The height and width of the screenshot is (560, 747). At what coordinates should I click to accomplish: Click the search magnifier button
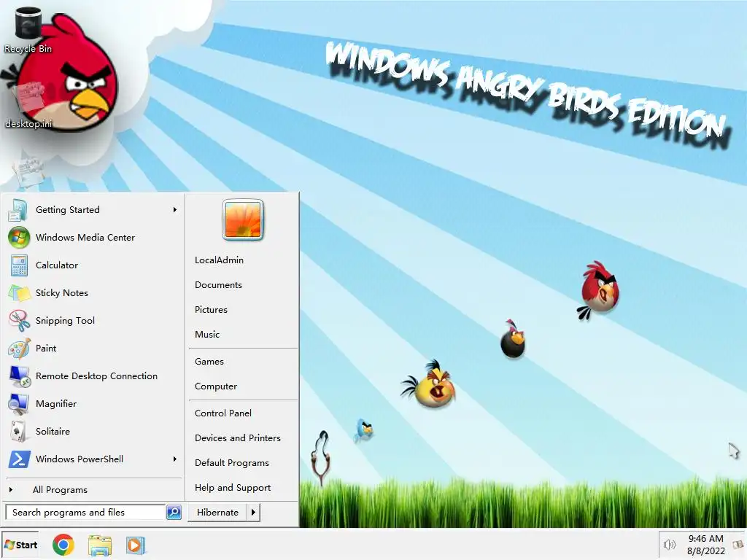174,513
